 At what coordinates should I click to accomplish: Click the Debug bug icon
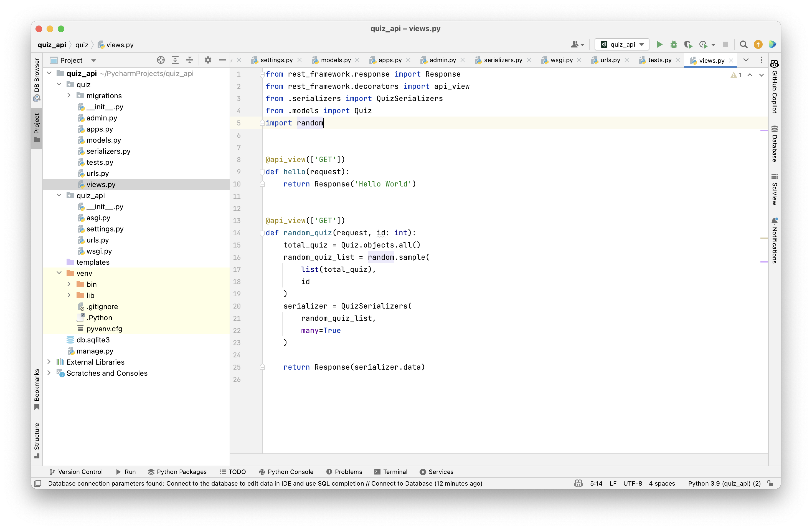[674, 44]
